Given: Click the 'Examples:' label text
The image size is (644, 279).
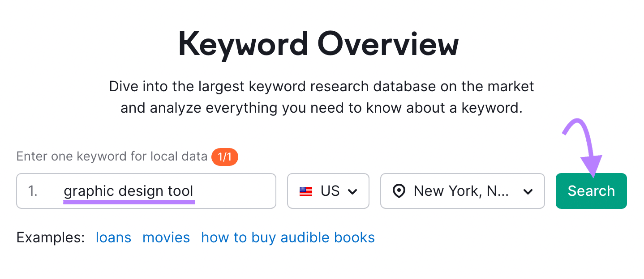Looking at the screenshot, I should (51, 237).
